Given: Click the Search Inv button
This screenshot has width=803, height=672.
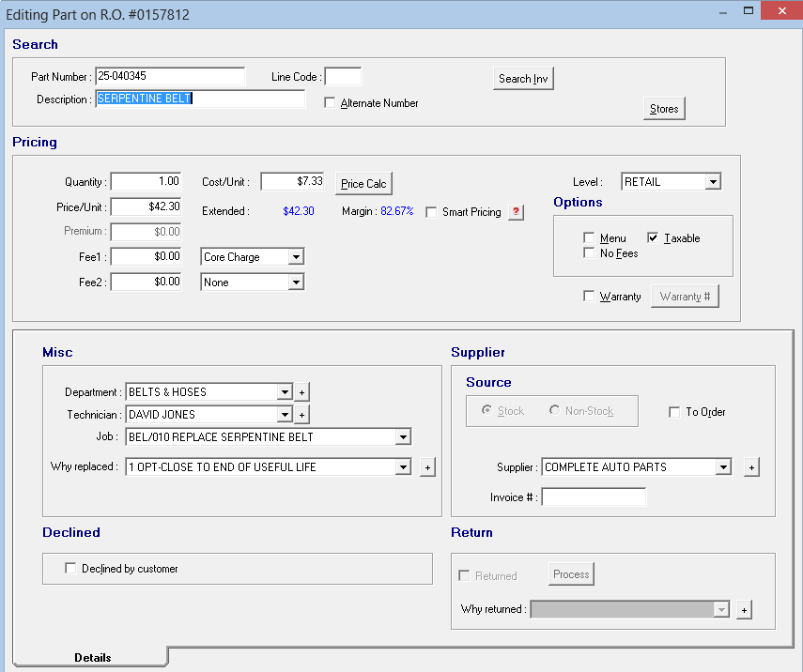Looking at the screenshot, I should (x=522, y=79).
